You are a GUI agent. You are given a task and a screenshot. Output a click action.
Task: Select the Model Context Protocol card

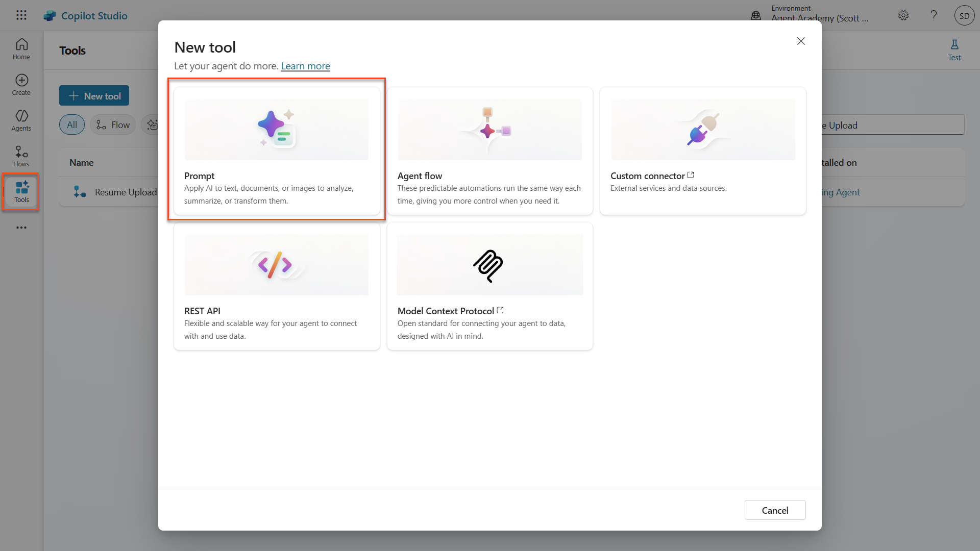[x=489, y=286]
